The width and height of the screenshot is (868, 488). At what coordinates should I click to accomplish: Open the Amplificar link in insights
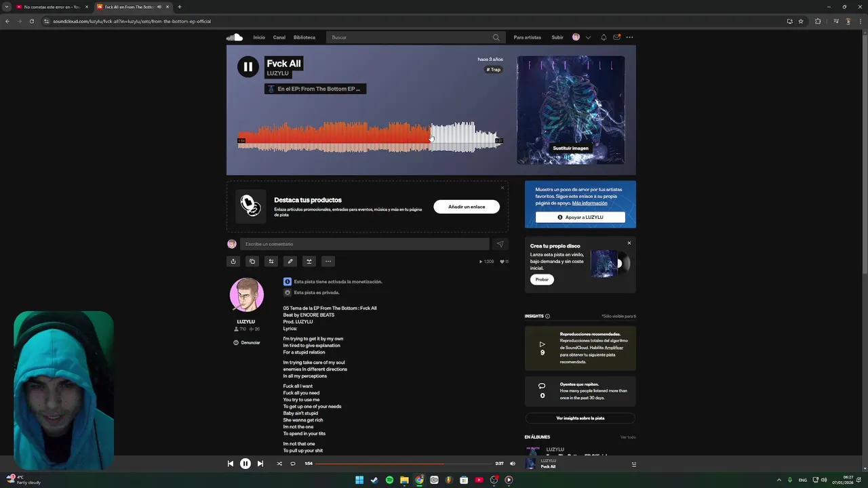pyautogui.click(x=614, y=348)
